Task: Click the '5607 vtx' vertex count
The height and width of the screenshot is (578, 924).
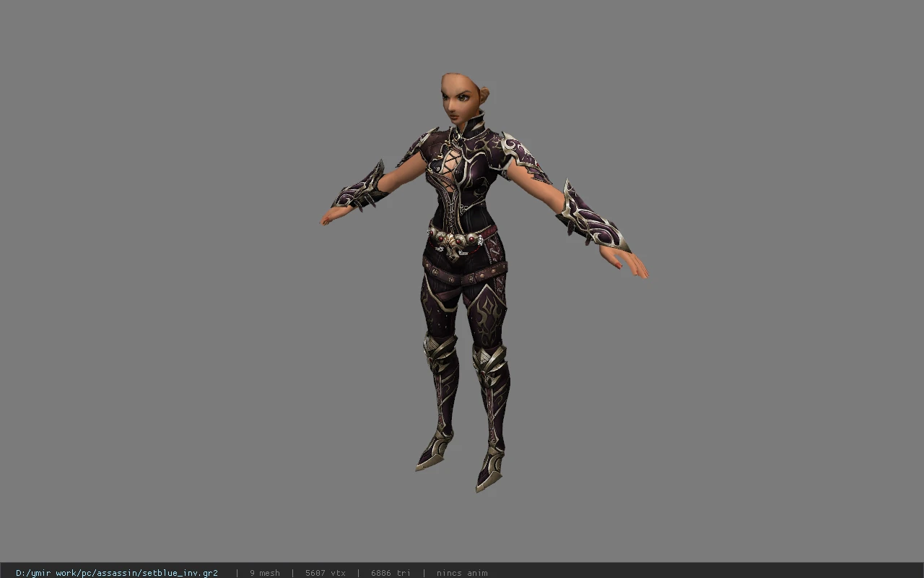Action: (x=326, y=573)
